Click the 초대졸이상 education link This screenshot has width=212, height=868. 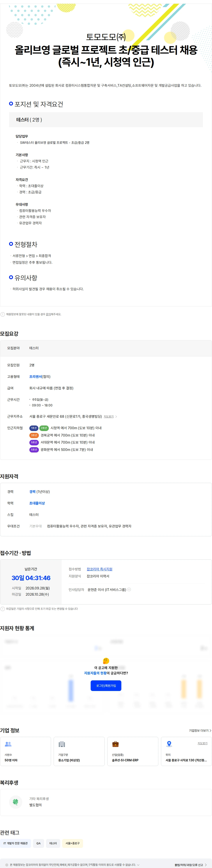click(x=37, y=503)
